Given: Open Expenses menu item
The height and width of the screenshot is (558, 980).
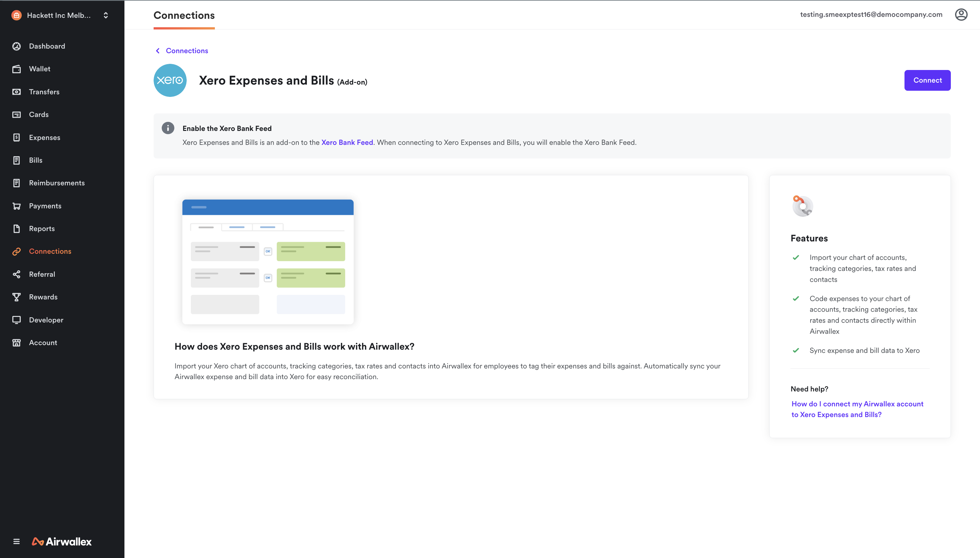Looking at the screenshot, I should 44,137.
